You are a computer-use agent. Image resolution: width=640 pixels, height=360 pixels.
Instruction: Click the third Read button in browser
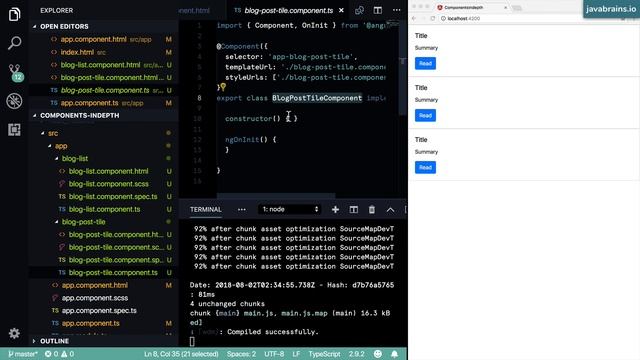pyautogui.click(x=425, y=167)
